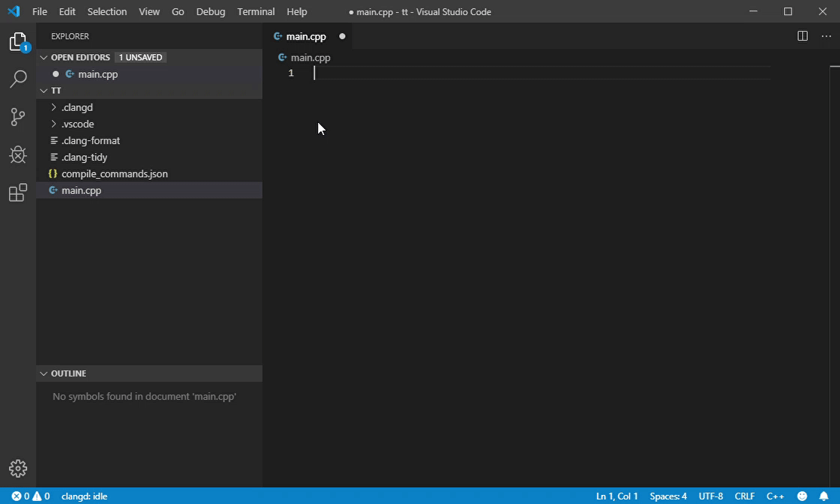Open the View menu
The height and width of the screenshot is (504, 840).
[149, 11]
